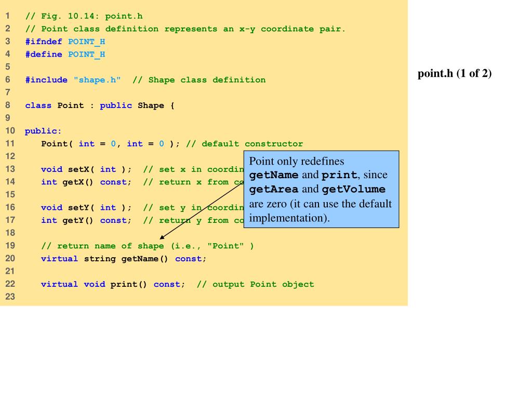532x399 pixels.
Task: Click the 'virtual string getName() const;' line
Action: [124, 259]
